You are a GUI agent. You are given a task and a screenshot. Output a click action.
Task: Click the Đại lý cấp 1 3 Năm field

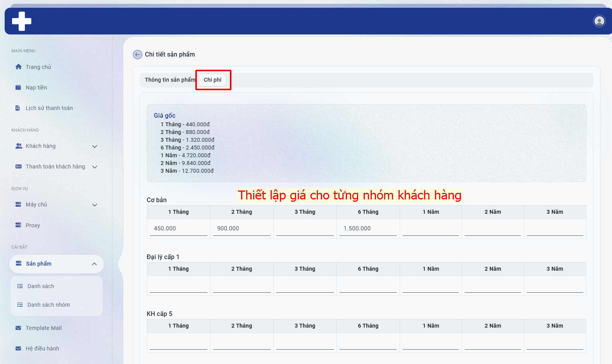coord(555,285)
